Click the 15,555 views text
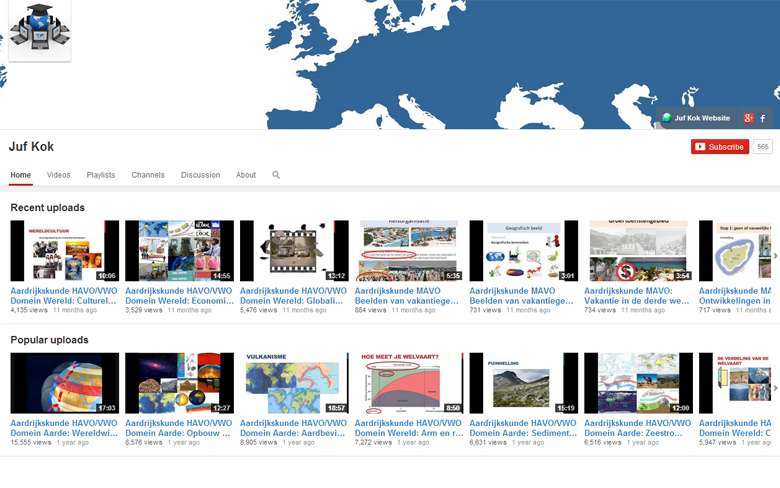This screenshot has width=780, height=488. [31, 442]
